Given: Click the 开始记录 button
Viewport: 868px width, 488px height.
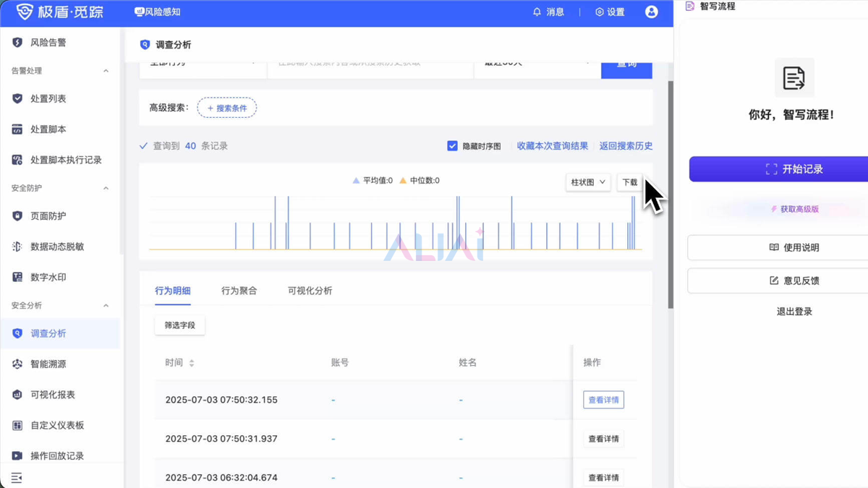Looking at the screenshot, I should [793, 169].
